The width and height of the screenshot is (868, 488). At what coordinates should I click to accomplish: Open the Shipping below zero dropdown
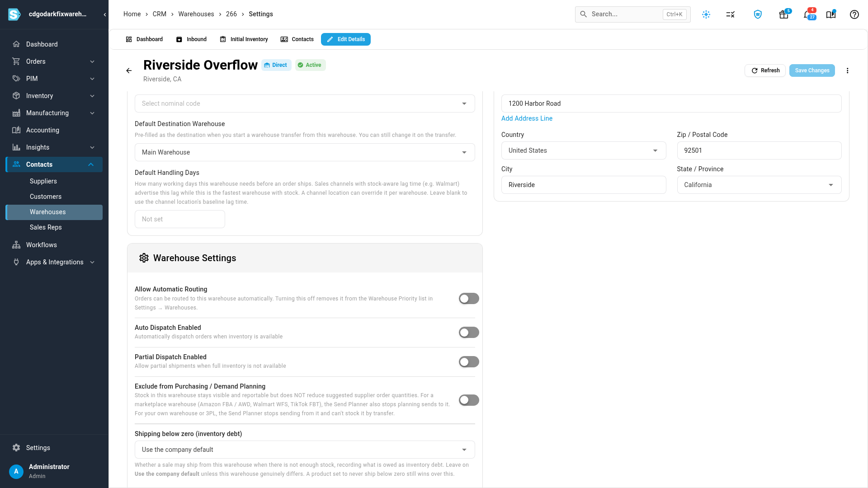305,450
